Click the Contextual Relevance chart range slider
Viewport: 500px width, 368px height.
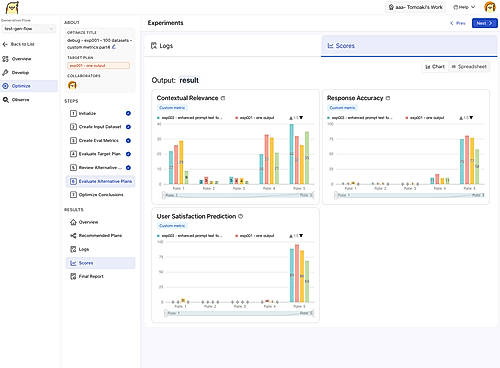[x=238, y=195]
